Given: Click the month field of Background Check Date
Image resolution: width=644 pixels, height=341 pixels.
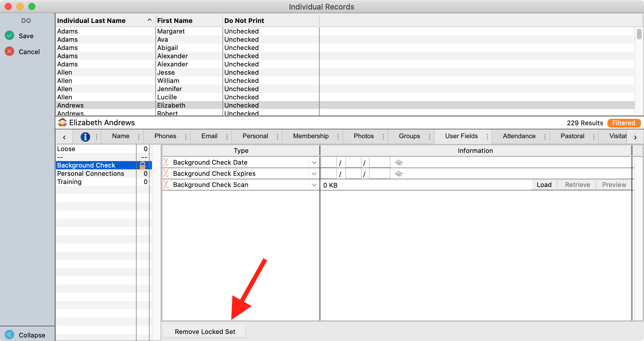Looking at the screenshot, I should click(x=328, y=162).
